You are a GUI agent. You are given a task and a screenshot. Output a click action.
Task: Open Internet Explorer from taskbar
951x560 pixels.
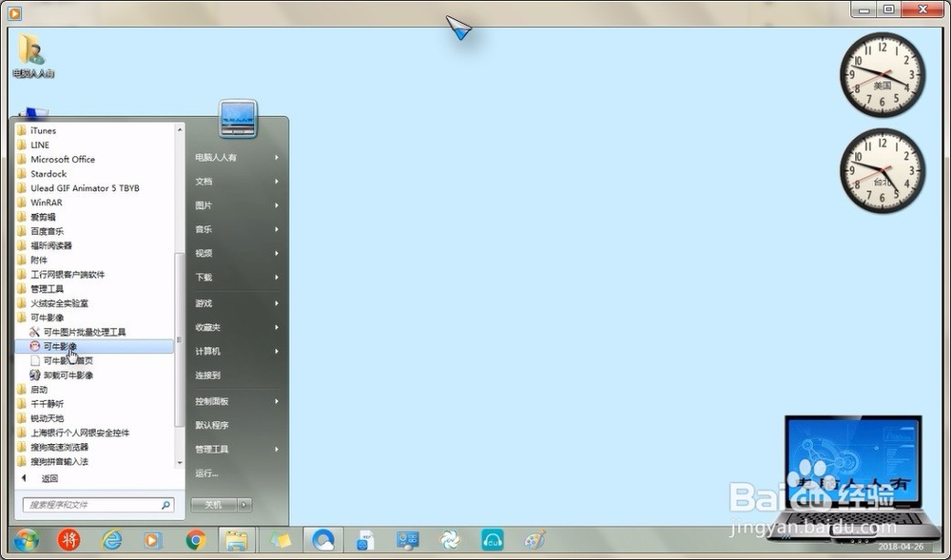click(x=111, y=539)
